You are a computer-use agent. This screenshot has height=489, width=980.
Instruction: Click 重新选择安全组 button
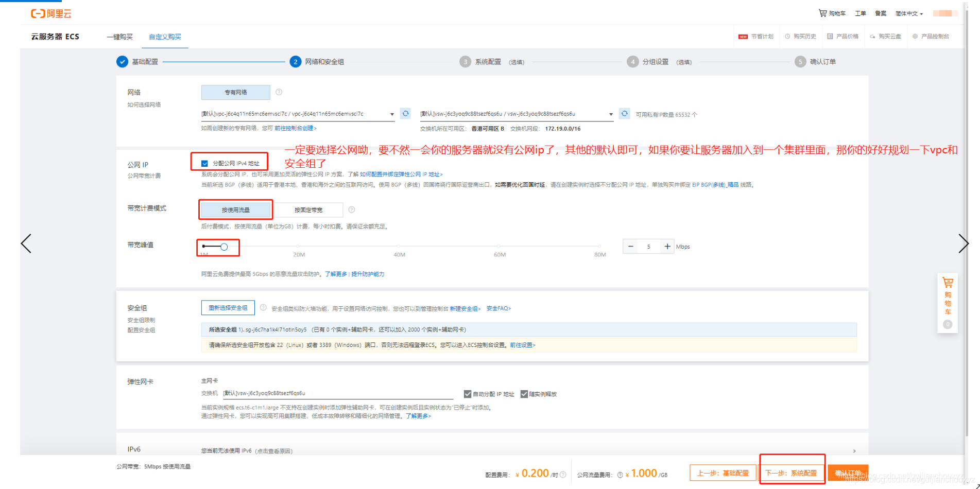(228, 308)
